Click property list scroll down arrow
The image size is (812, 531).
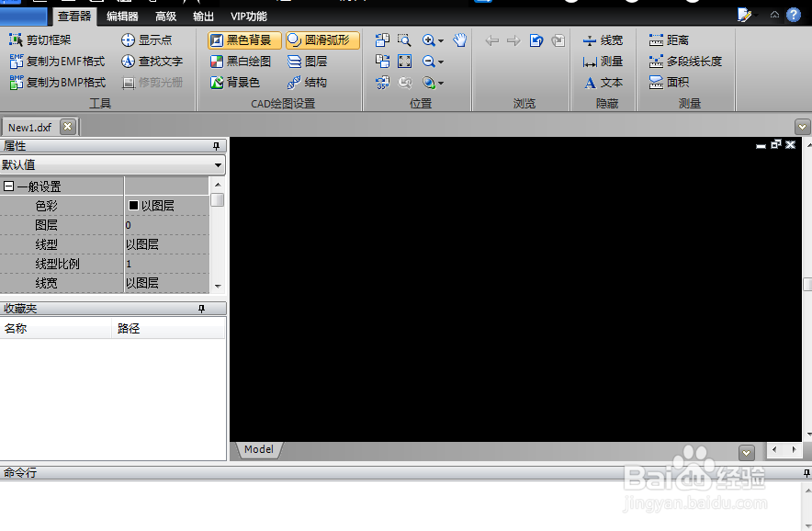click(x=218, y=286)
